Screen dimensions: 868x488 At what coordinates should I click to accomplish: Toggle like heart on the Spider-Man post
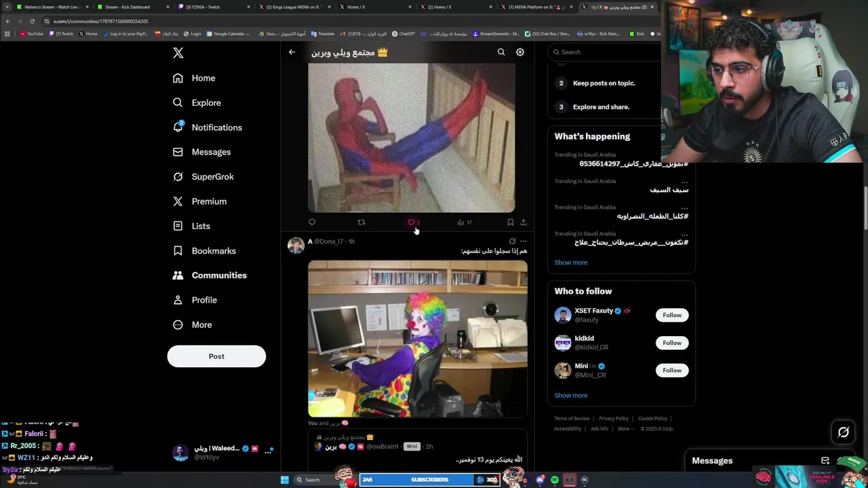411,222
